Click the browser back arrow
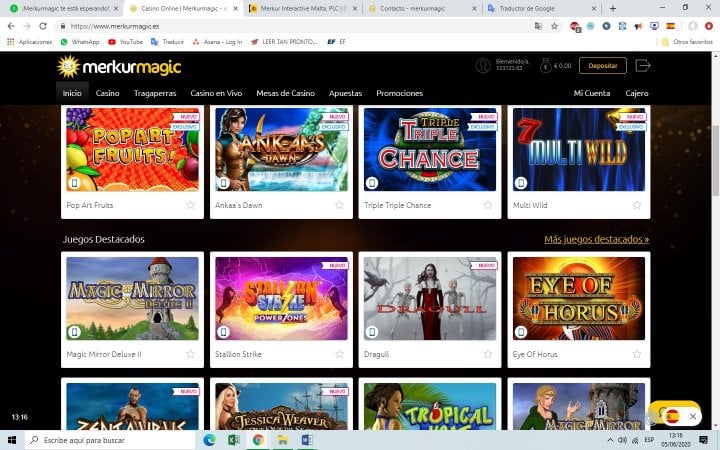The image size is (720, 450). (11, 26)
